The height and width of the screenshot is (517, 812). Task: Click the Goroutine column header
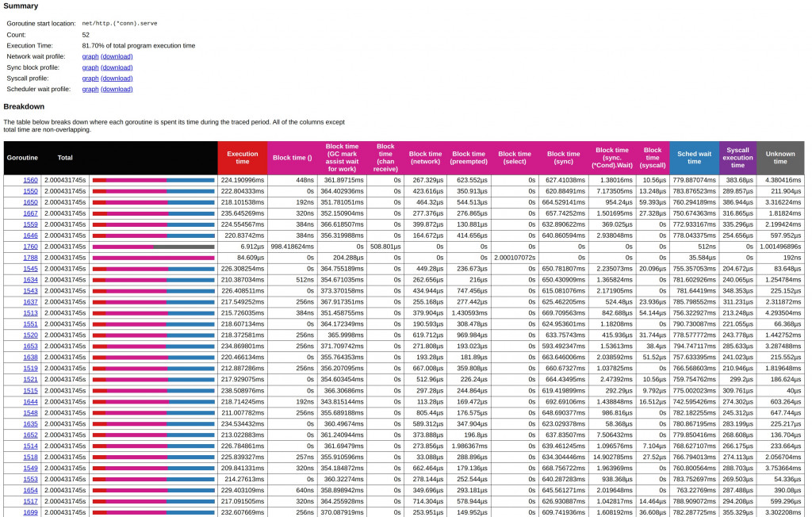[22, 158]
